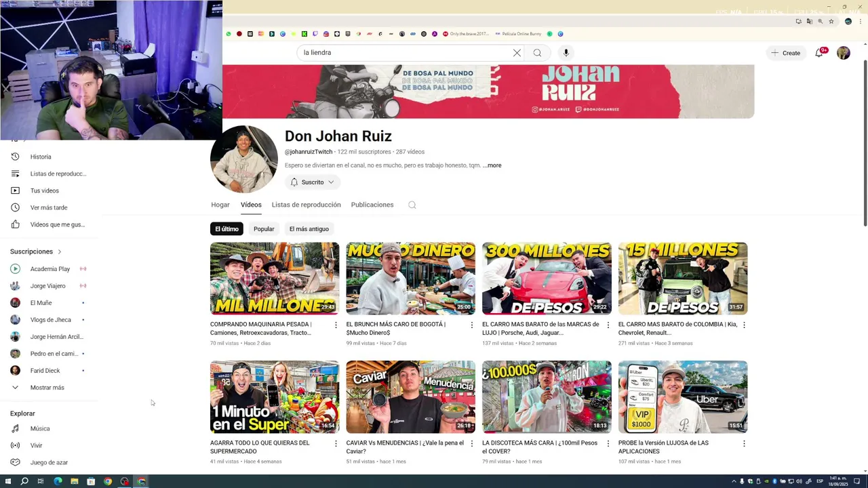Open options for CARRO MAS BARATO DE COLOMBIA

744,325
